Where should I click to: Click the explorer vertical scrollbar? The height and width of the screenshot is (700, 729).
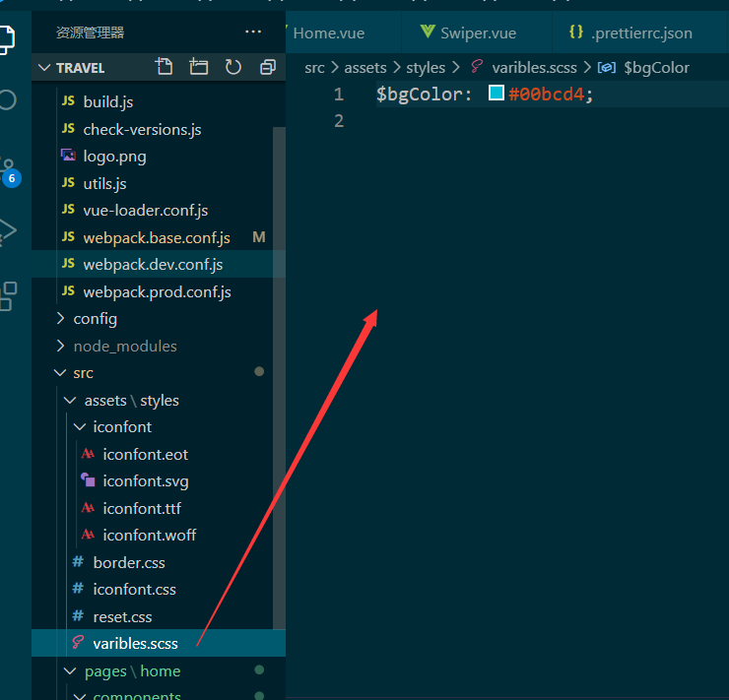[279, 377]
